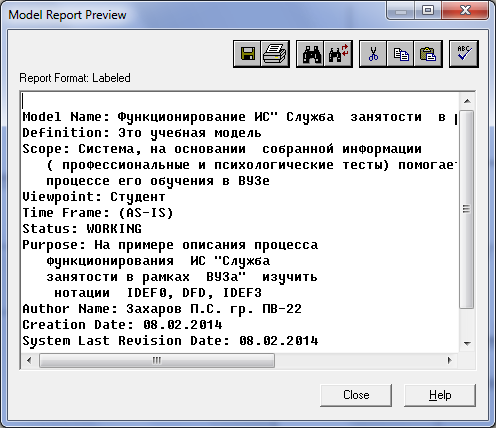Copy selected text with the copy icon
Screen dimensions: 496x428
click(401, 54)
